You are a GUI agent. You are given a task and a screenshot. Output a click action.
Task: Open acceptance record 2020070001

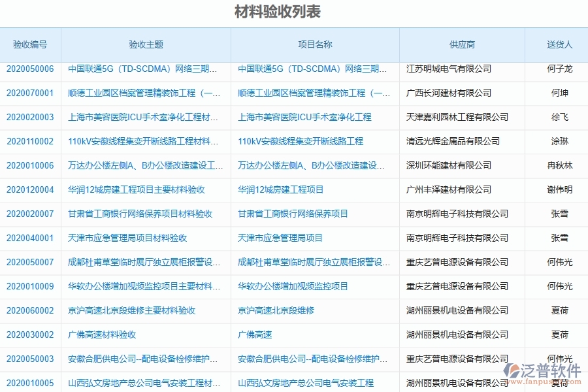(29, 93)
